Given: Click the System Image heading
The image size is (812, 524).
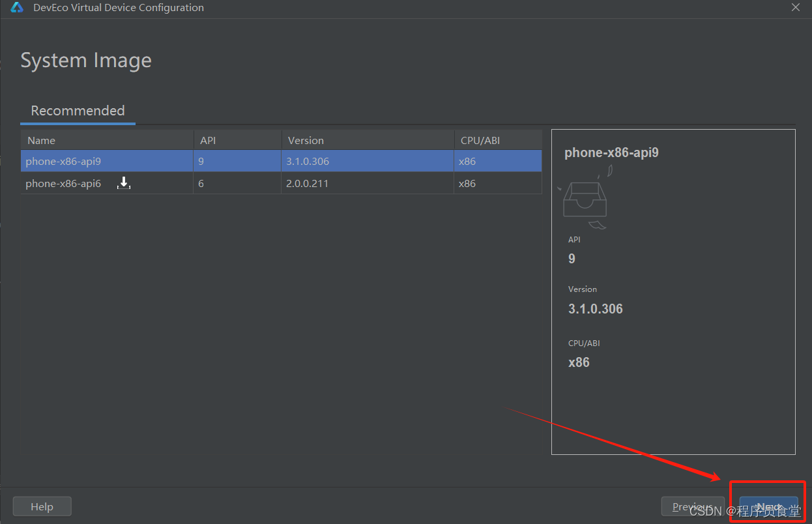Looking at the screenshot, I should [86, 61].
